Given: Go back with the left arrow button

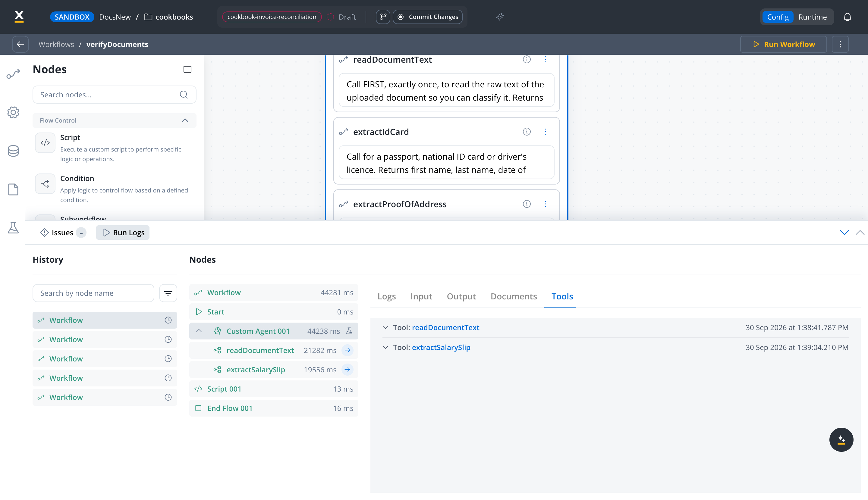Looking at the screenshot, I should [x=20, y=44].
